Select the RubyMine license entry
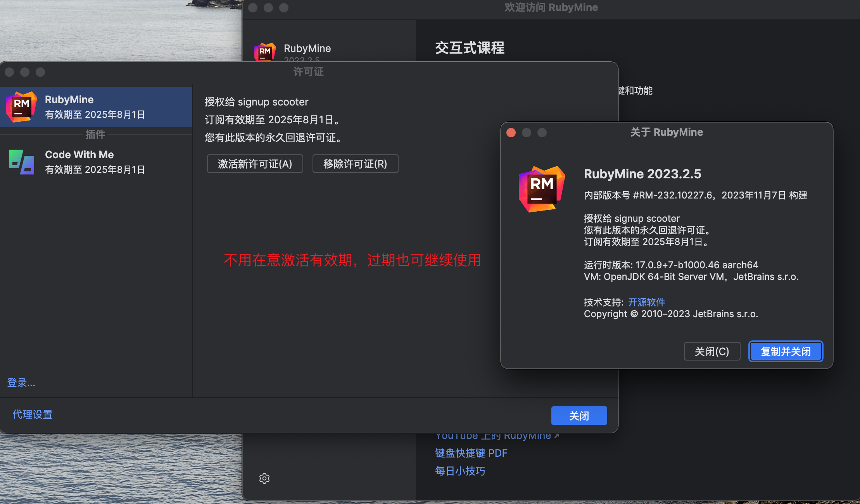The width and height of the screenshot is (860, 504). 96,107
